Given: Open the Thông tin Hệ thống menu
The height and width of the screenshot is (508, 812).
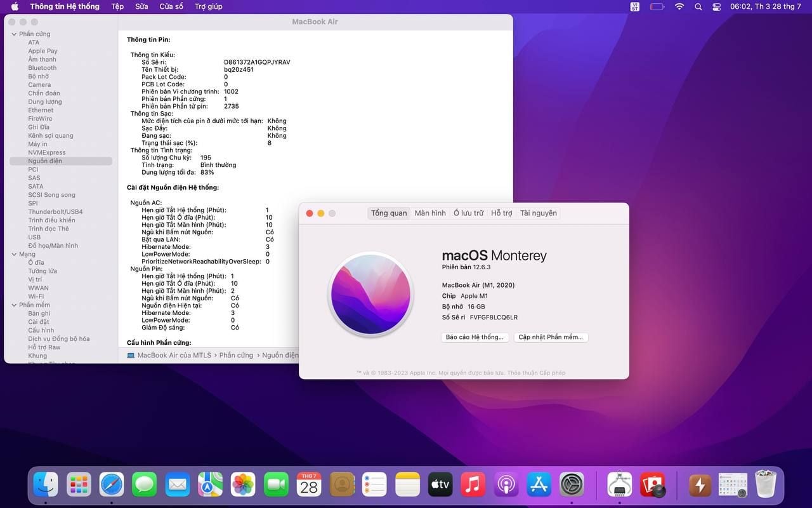Looking at the screenshot, I should coord(65,6).
